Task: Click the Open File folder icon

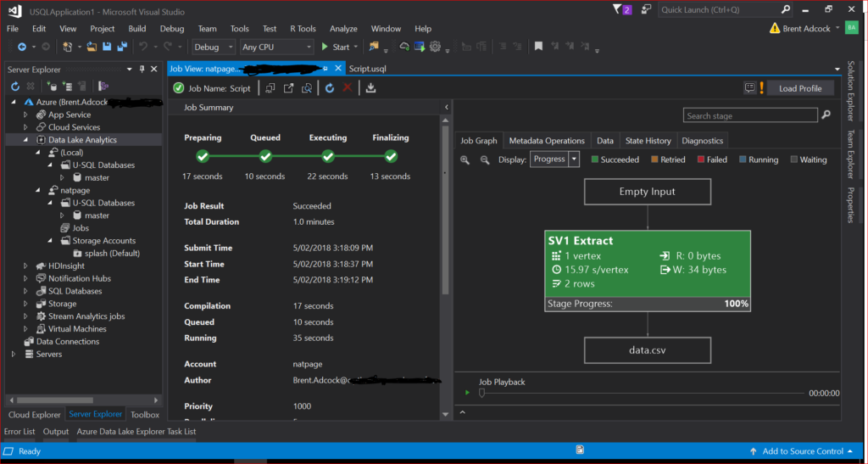Action: click(92, 47)
